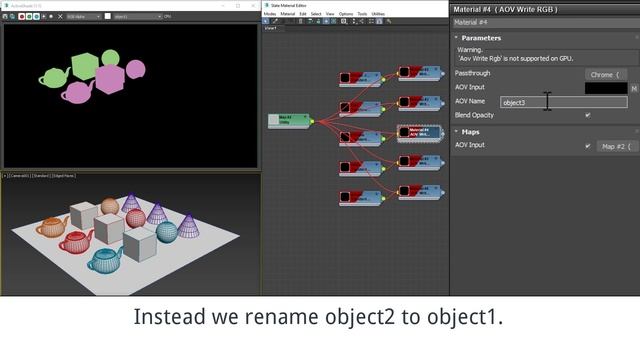Screen dimensions: 640x360
Task: Click the AOV Name field containing object3
Action: [564, 102]
